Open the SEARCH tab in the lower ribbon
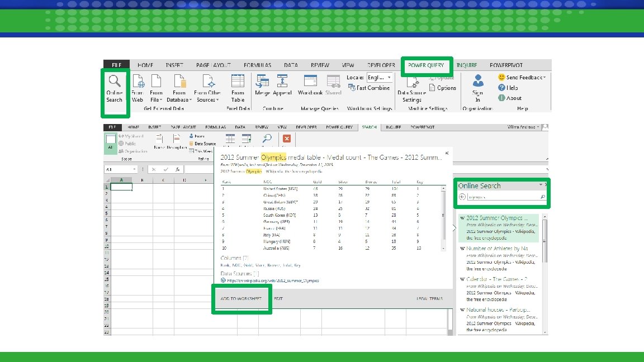The width and height of the screenshot is (644, 362). click(x=369, y=127)
